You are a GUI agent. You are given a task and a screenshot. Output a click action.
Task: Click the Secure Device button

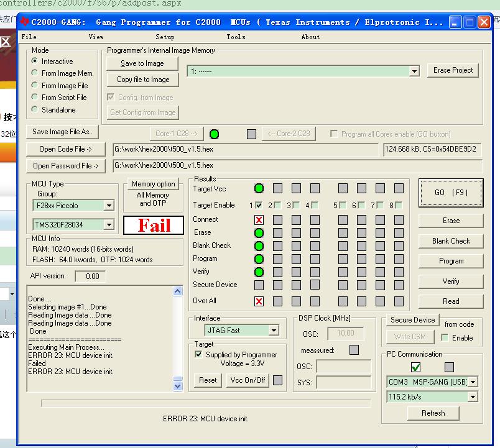(413, 320)
